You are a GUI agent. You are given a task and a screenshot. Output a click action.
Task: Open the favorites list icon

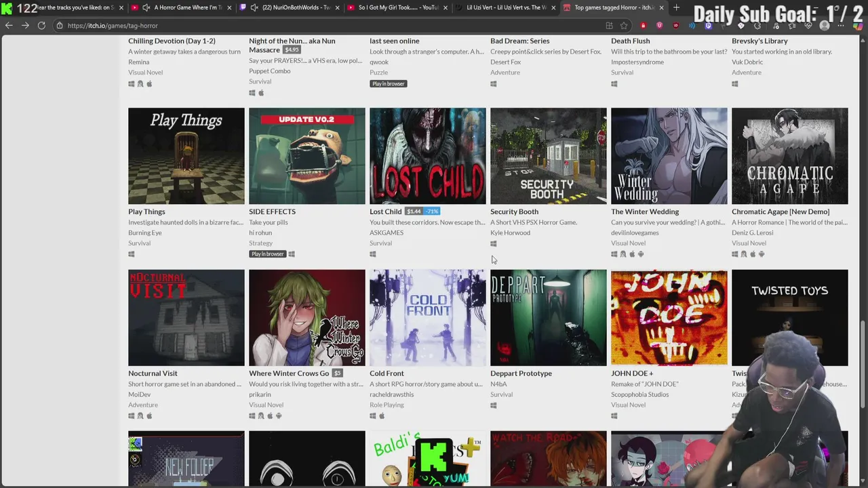click(x=792, y=26)
